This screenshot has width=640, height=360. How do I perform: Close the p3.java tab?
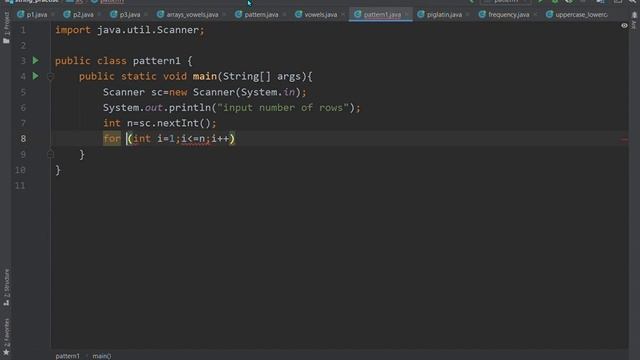146,15
